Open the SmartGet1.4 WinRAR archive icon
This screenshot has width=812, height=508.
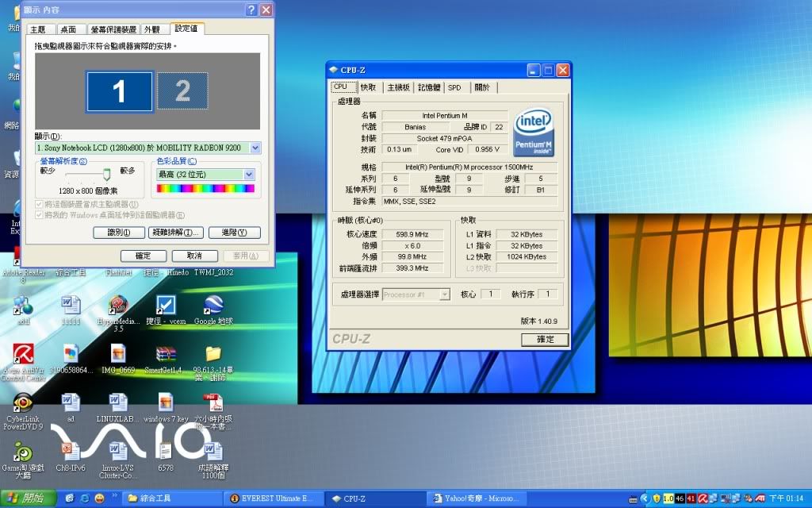(166, 354)
